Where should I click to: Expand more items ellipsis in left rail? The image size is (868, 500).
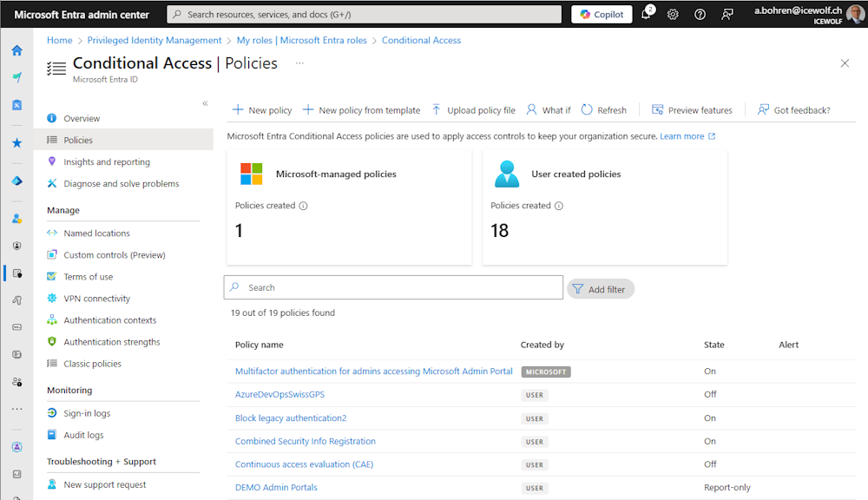(x=17, y=409)
